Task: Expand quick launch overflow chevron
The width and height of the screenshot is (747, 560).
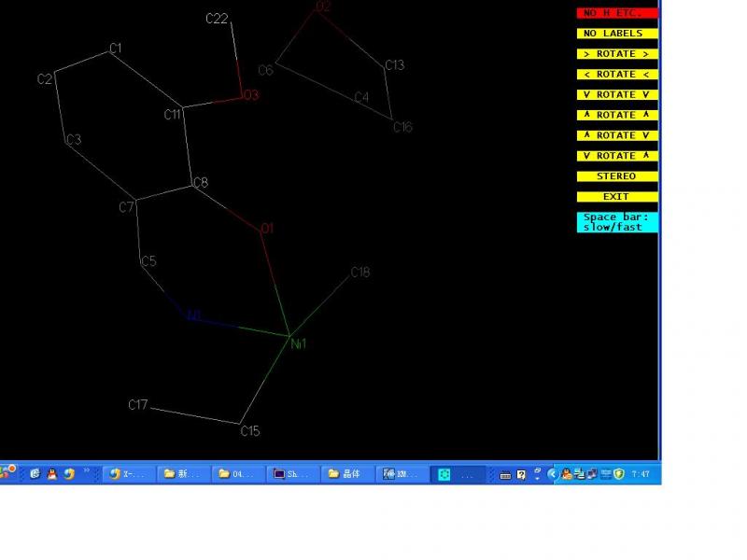Action: pyautogui.click(x=87, y=470)
